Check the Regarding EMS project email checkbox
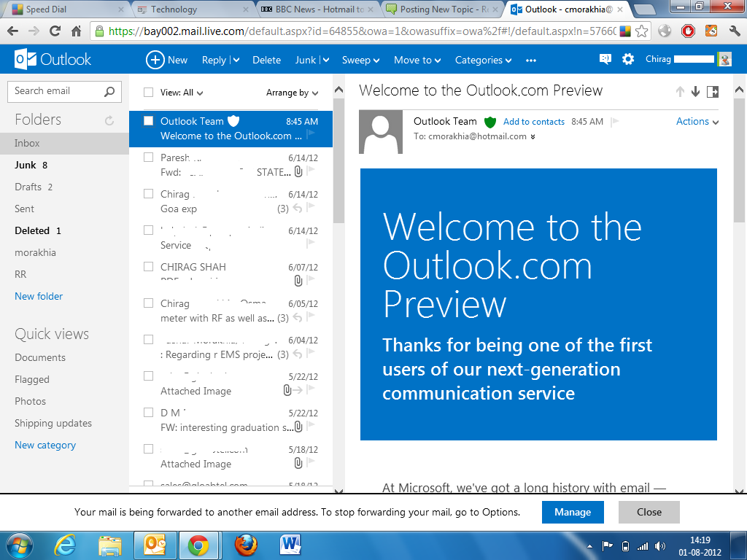The height and width of the screenshot is (560, 747). coord(149,340)
